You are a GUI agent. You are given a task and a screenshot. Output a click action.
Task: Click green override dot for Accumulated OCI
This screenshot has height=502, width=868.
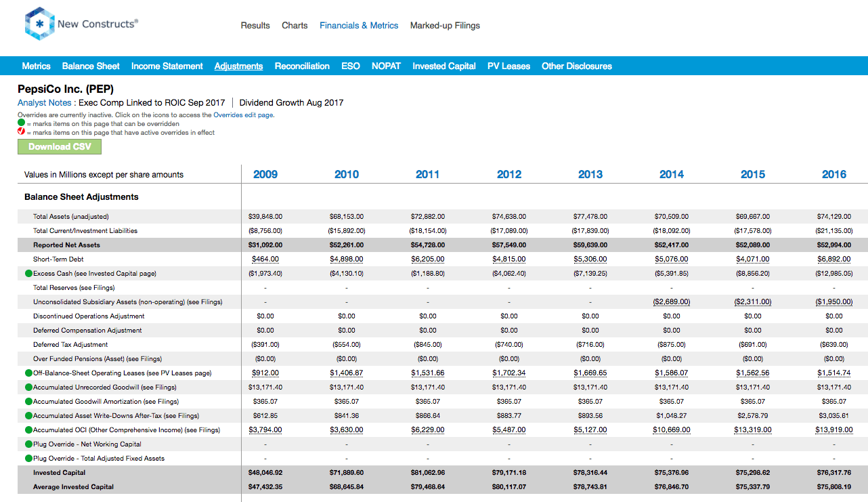click(28, 430)
